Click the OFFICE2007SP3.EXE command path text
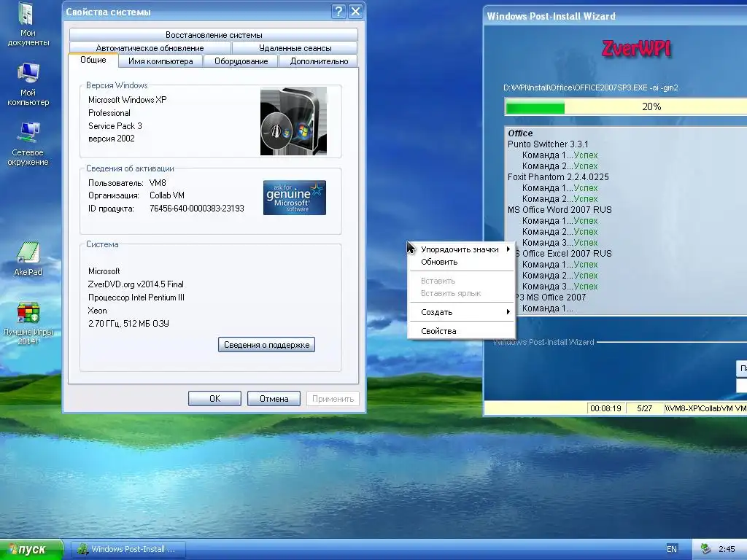The height and width of the screenshot is (560, 747). point(591,87)
